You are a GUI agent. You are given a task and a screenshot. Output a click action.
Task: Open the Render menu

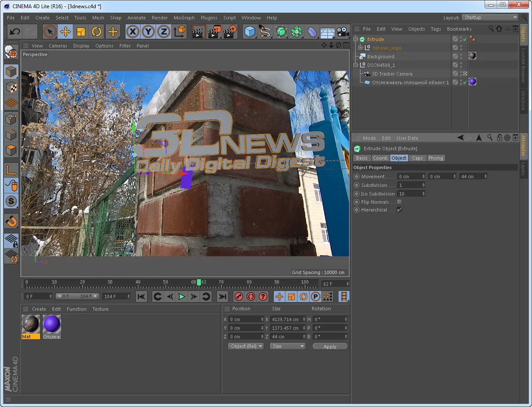pyautogui.click(x=160, y=18)
